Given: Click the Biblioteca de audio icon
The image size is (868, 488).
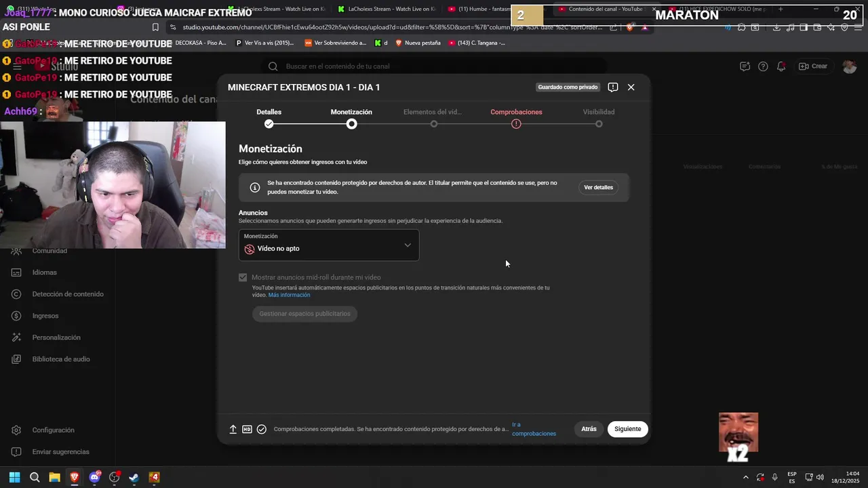Looking at the screenshot, I should (17, 359).
